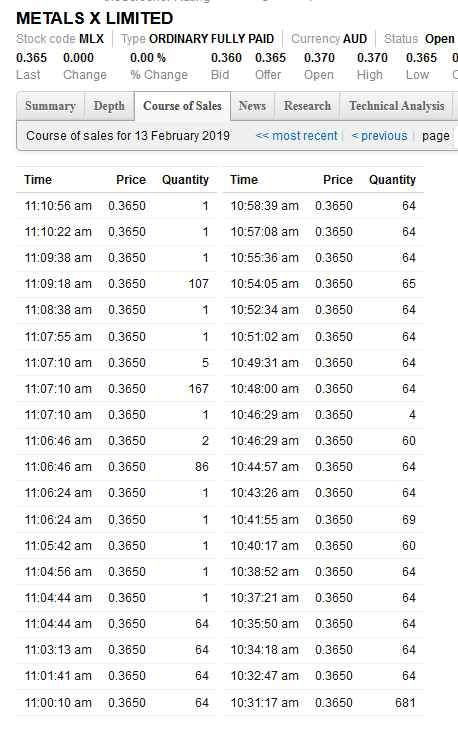Screen dimensions: 458x729
Task: Click quantity 60 at 10:40:17 am
Action: click(409, 546)
